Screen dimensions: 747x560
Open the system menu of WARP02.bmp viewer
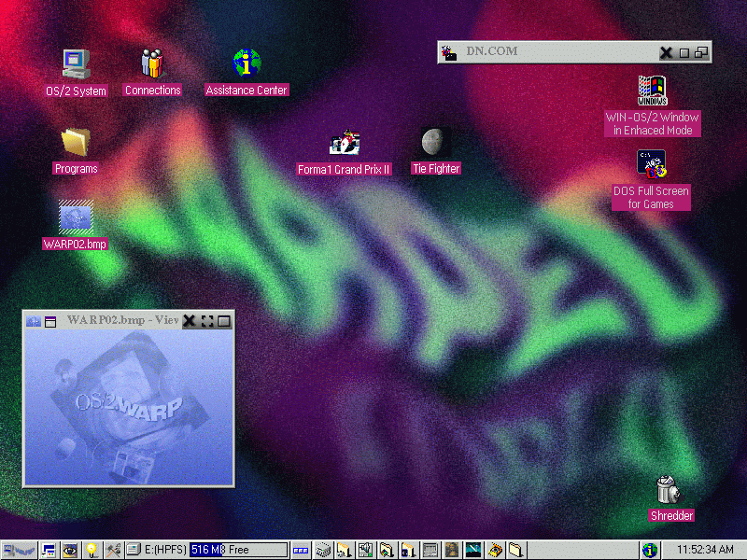point(34,321)
